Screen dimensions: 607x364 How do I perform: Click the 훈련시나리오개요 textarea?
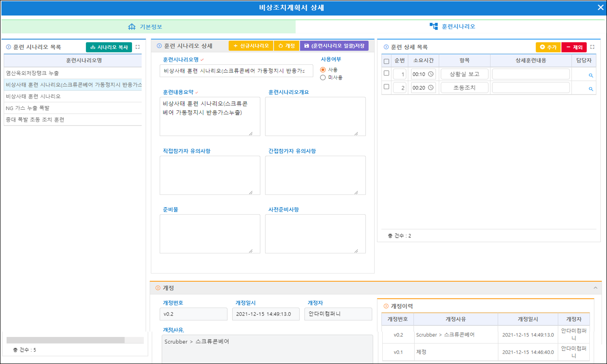point(315,117)
